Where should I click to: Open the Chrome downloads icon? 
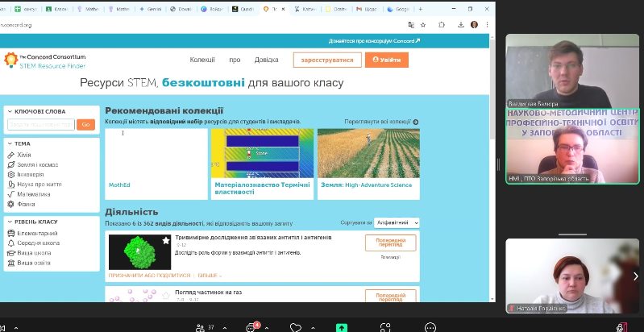[461, 25]
